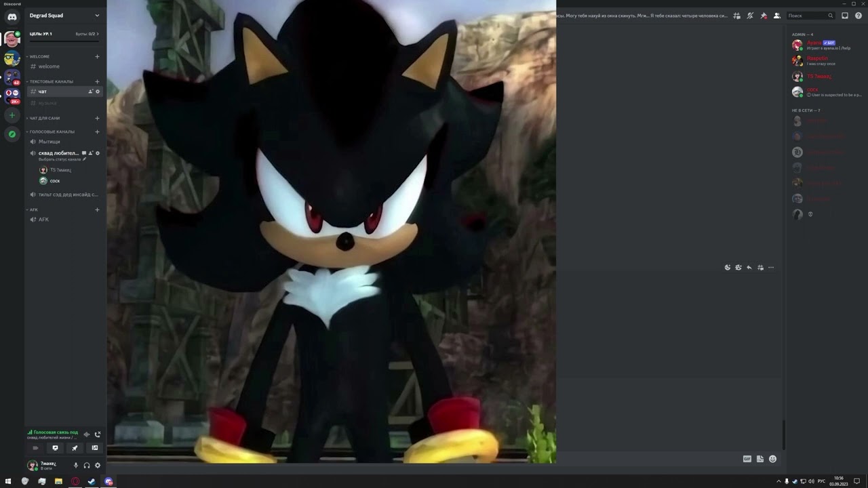Reply to the hovered message
The width and height of the screenshot is (868, 488).
click(749, 268)
